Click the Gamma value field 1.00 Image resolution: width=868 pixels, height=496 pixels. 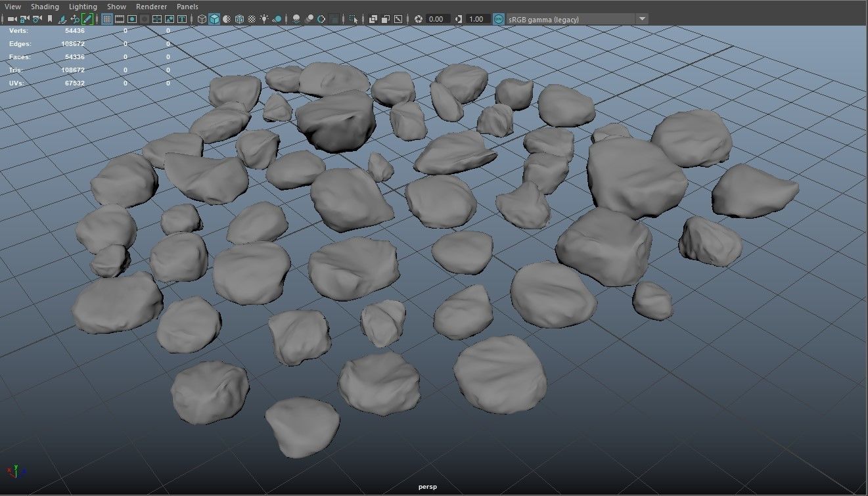tap(478, 19)
